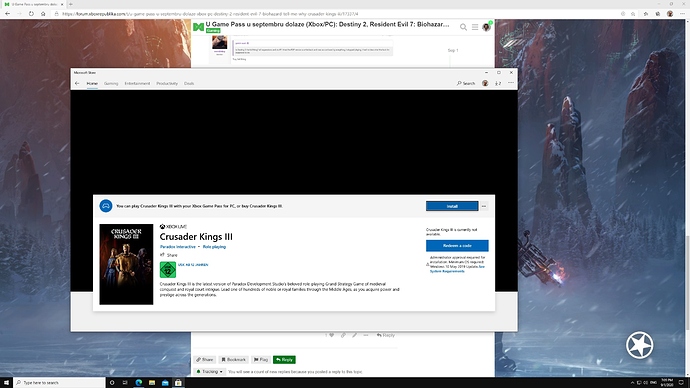Open the downloads and updates icon
The height and width of the screenshot is (388, 690).
498,83
